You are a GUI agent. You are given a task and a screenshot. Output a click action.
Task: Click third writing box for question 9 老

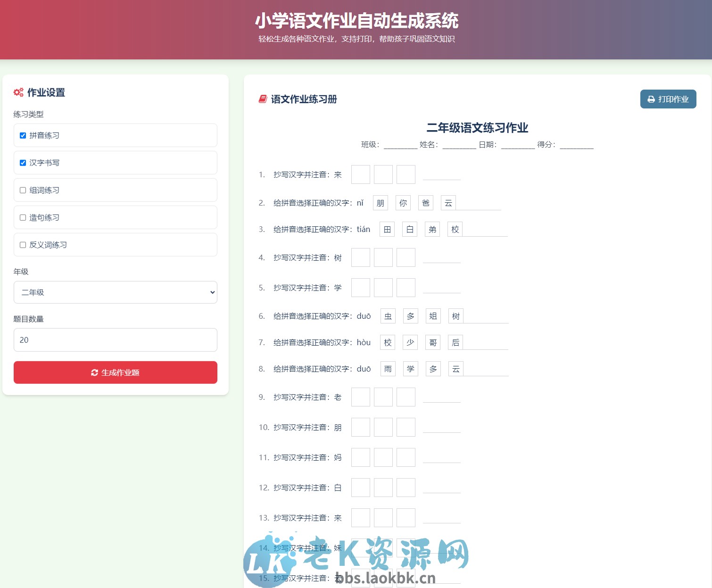coord(406,397)
